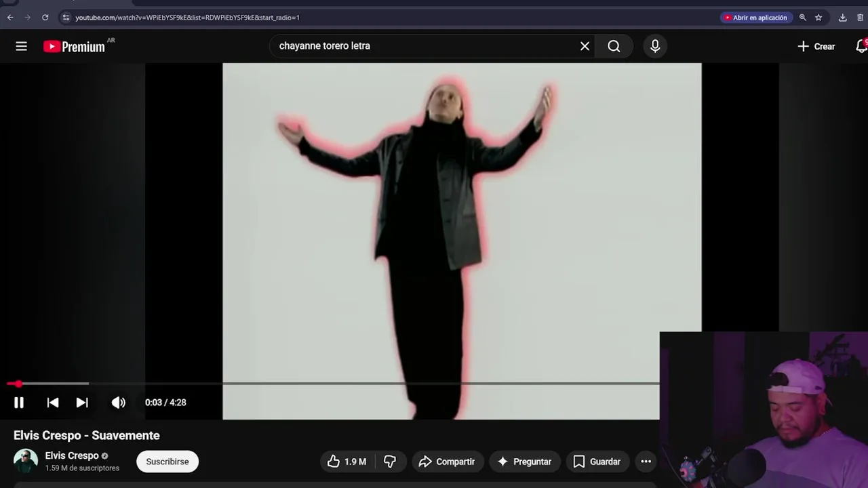
Task: Open the Crear menu
Action: (816, 46)
